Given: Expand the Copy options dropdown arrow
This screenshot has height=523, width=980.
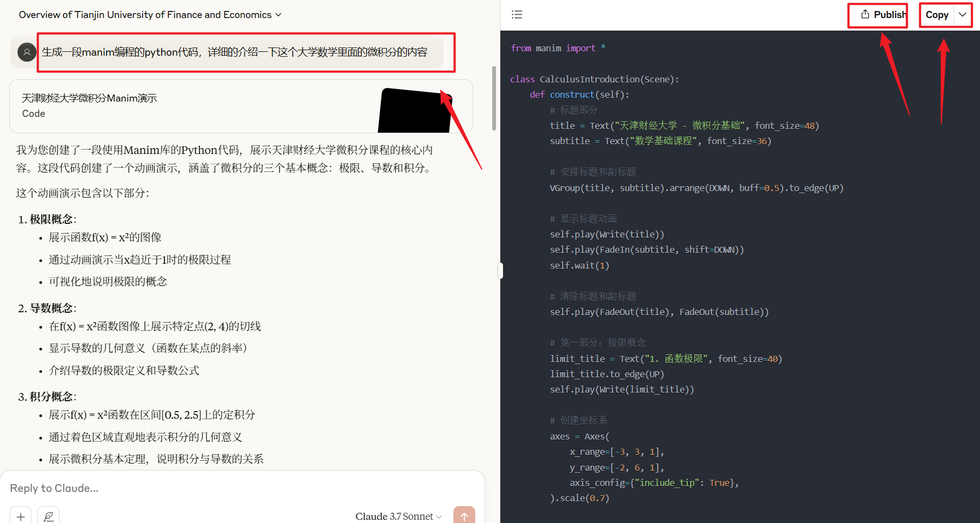Looking at the screenshot, I should point(963,15).
